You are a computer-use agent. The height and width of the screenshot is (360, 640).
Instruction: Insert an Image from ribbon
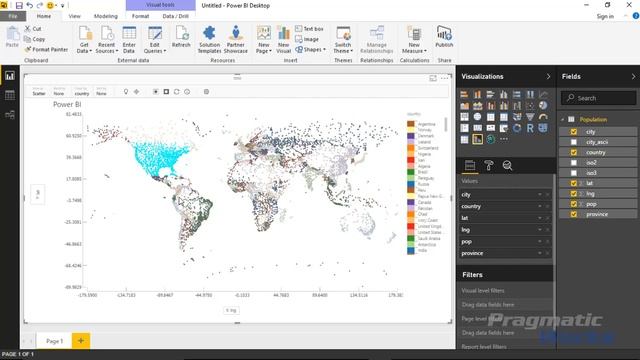pyautogui.click(x=307, y=39)
